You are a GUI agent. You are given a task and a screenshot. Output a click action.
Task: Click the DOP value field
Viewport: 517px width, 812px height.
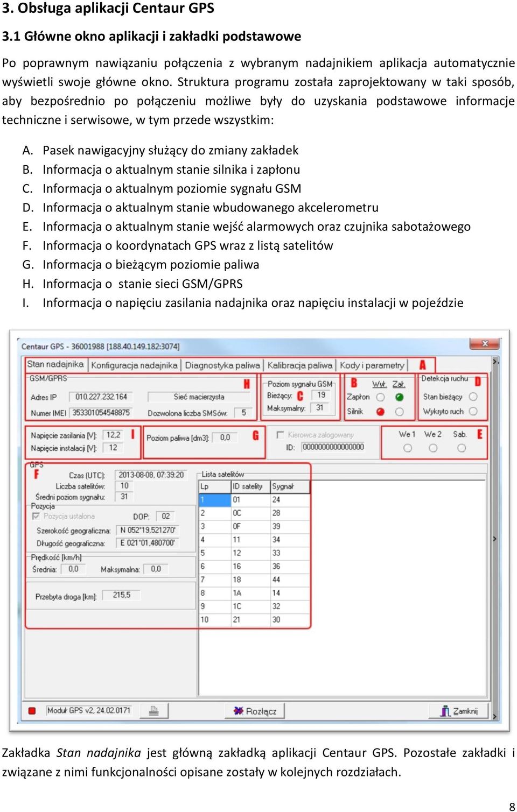165,516
